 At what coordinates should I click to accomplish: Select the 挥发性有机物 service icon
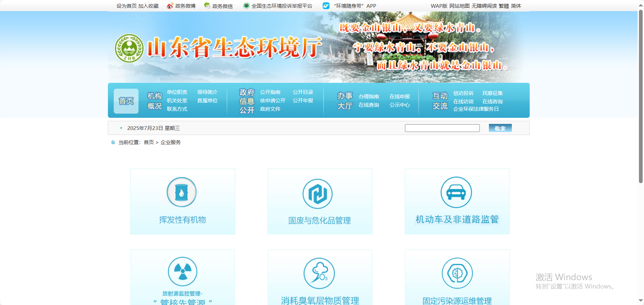[x=182, y=192]
